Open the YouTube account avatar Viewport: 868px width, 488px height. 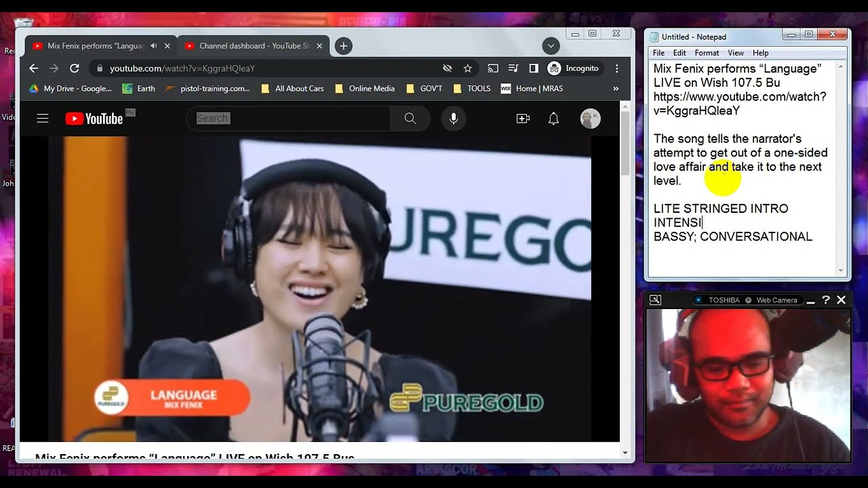[x=590, y=119]
